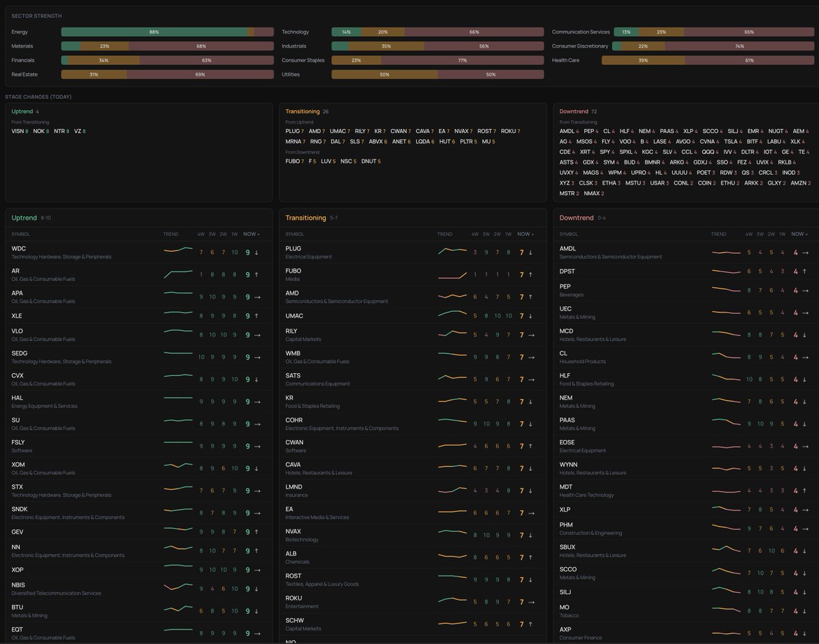Open the PHM Construction & Engineering row

tap(686, 529)
